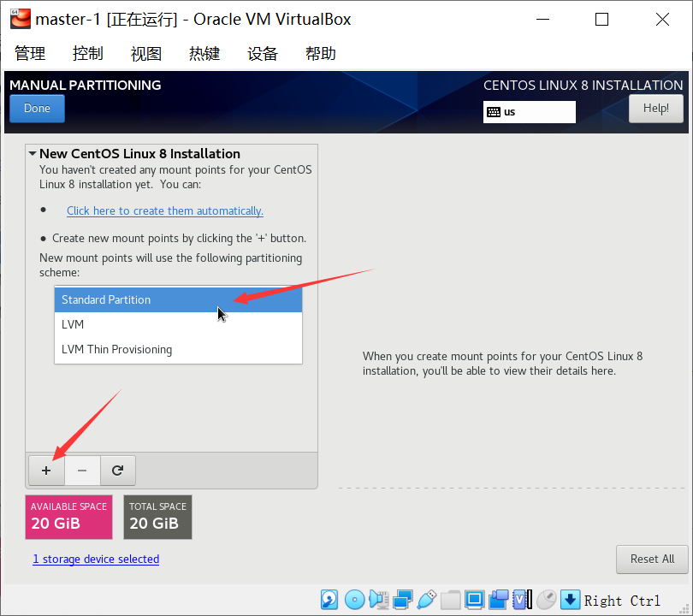Click the CENTOS LINUX 8 INSTALLATION title

click(x=583, y=85)
